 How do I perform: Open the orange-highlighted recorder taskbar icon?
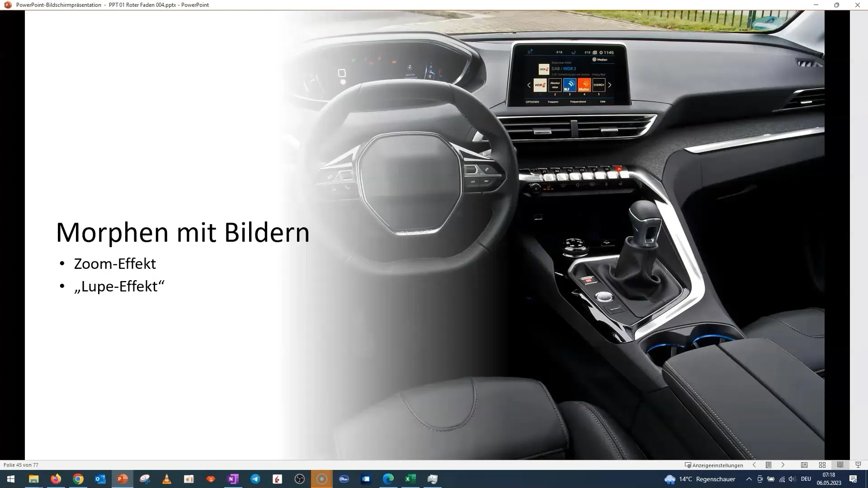tap(322, 479)
